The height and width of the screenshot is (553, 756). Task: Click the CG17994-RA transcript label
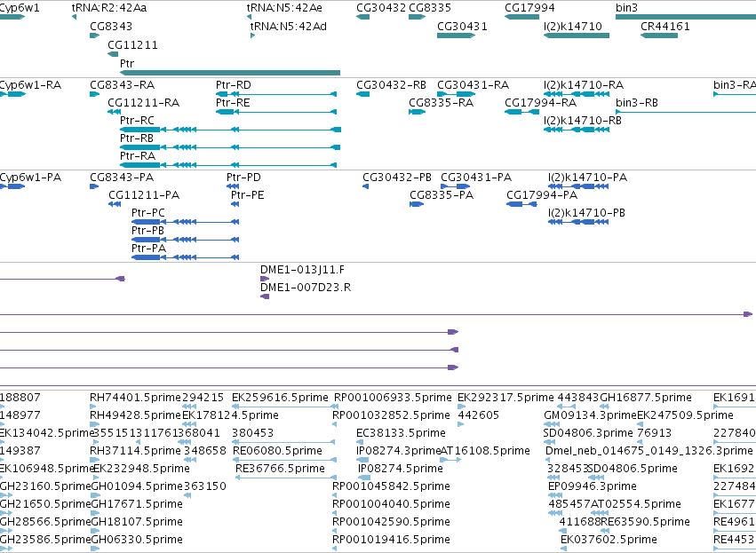(x=540, y=103)
